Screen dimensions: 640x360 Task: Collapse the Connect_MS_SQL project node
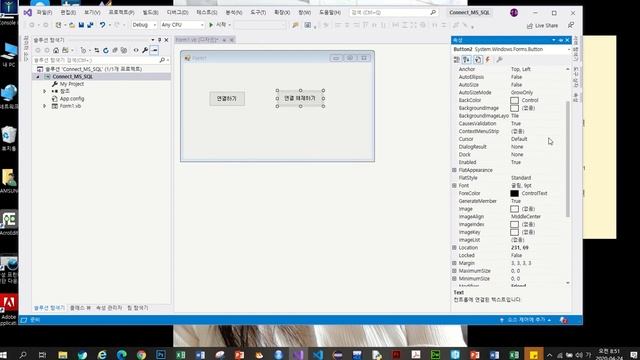(38, 76)
